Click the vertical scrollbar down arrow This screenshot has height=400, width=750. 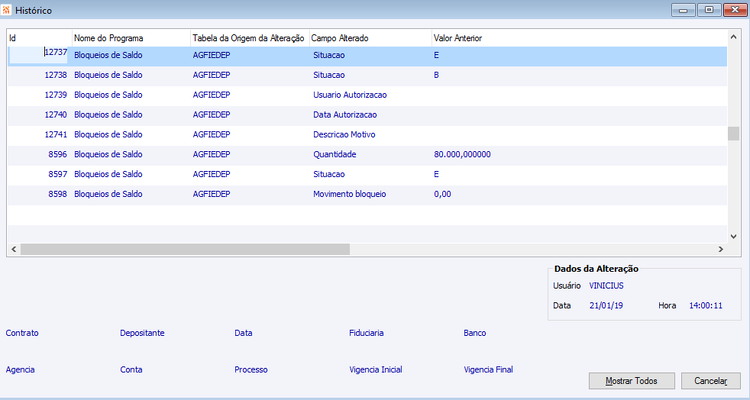pyautogui.click(x=734, y=236)
